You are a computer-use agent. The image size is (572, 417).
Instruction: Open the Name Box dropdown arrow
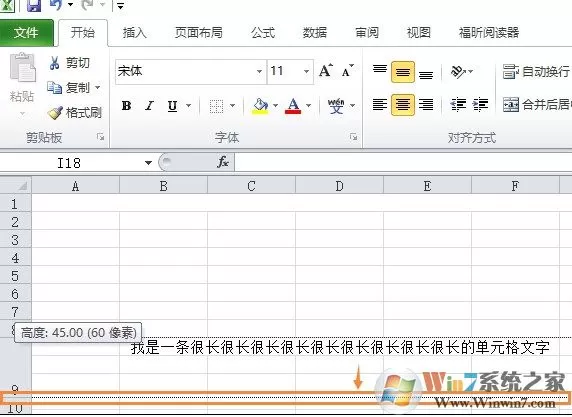click(x=148, y=163)
